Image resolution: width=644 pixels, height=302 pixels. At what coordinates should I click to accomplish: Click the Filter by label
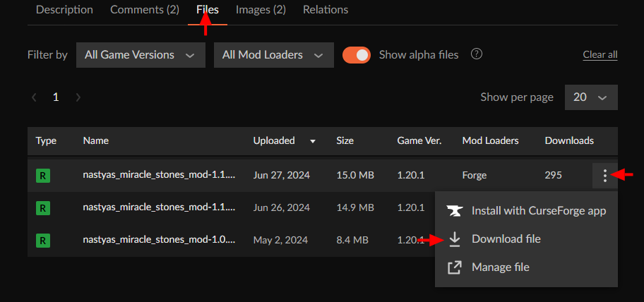coord(47,55)
